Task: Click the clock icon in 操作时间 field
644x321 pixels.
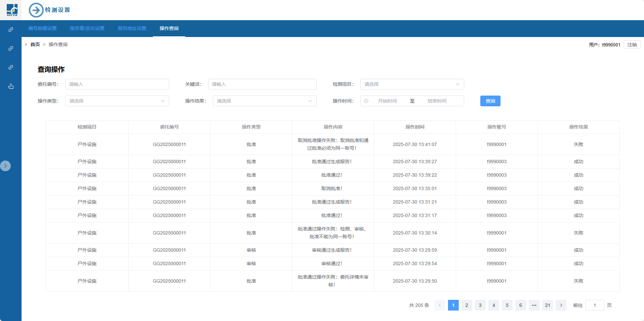Action: [x=366, y=101]
